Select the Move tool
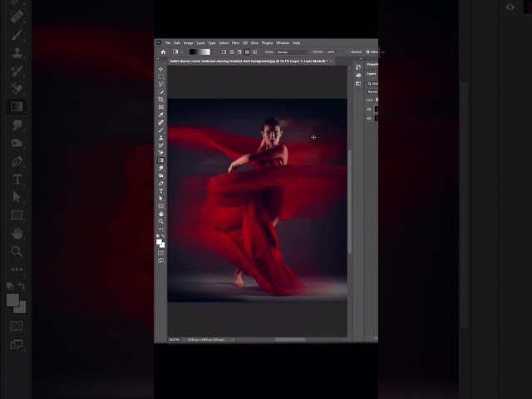Screen dimensions: 532x399 (160, 69)
